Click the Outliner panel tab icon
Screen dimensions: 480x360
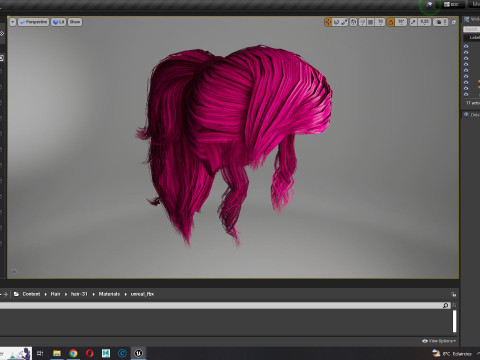point(467,19)
